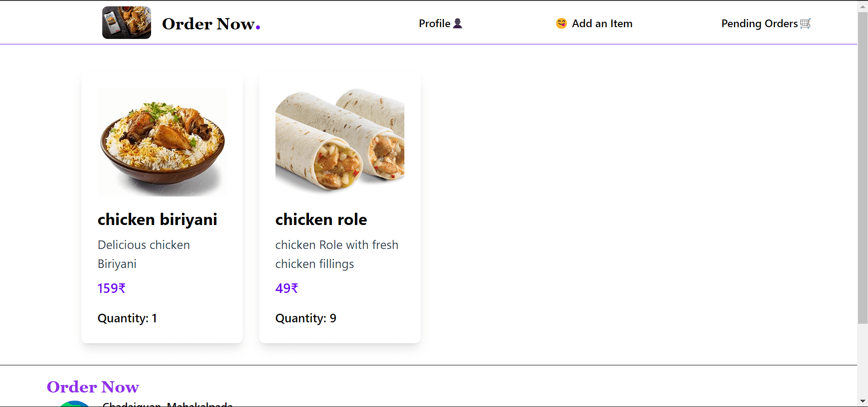This screenshot has width=868, height=407.
Task: Select the chicken biriyani food photo
Action: pyautogui.click(x=162, y=142)
